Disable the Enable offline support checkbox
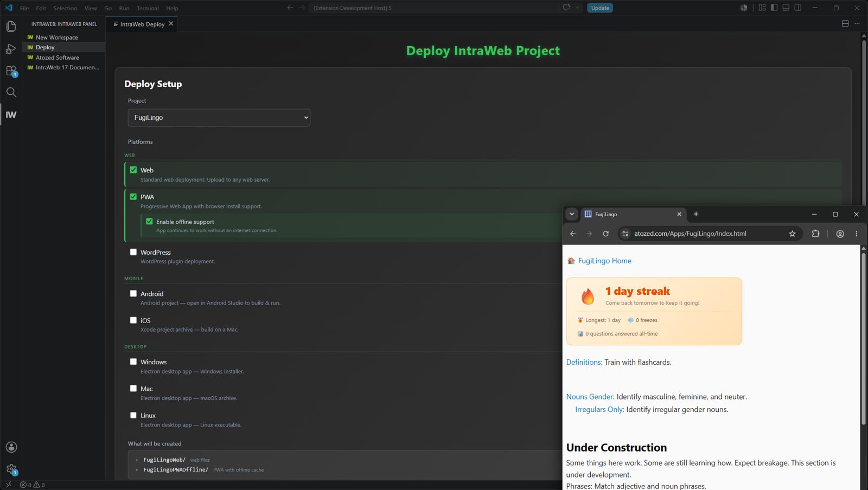 [x=149, y=221]
